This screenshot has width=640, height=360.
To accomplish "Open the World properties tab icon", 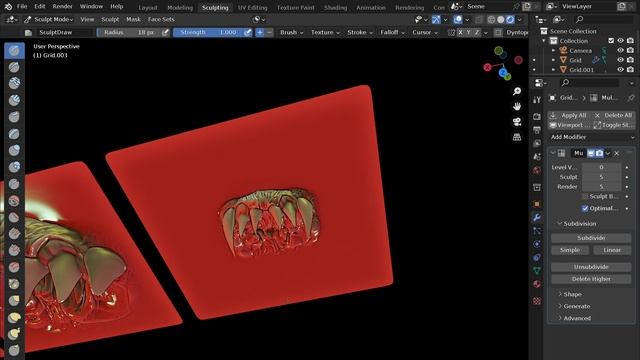I will pyautogui.click(x=537, y=170).
